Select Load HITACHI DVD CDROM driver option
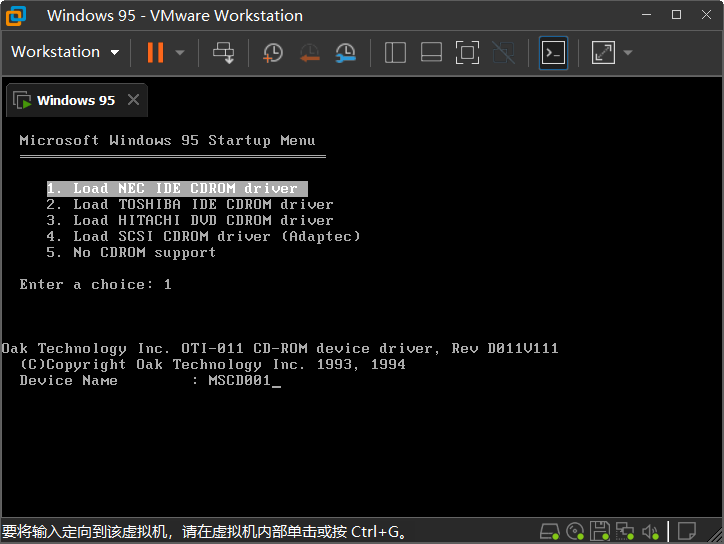This screenshot has width=724, height=544. pos(190,220)
